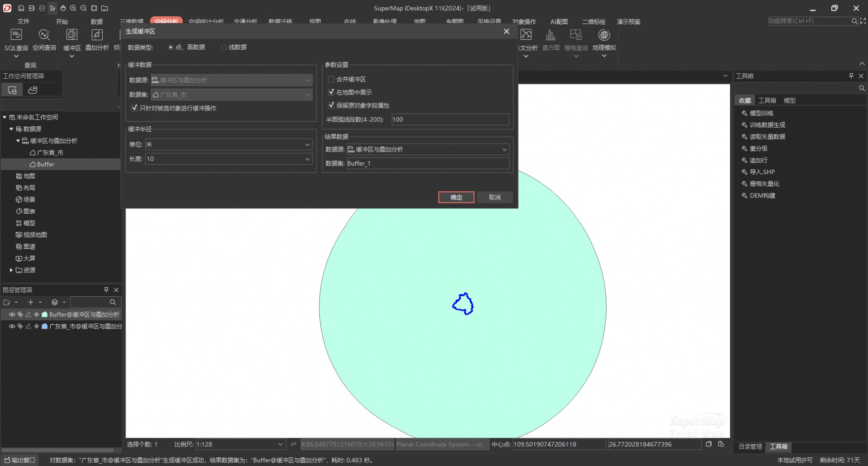Select 点、面数据 radio button
Screen dimensions: 868x466
171,47
